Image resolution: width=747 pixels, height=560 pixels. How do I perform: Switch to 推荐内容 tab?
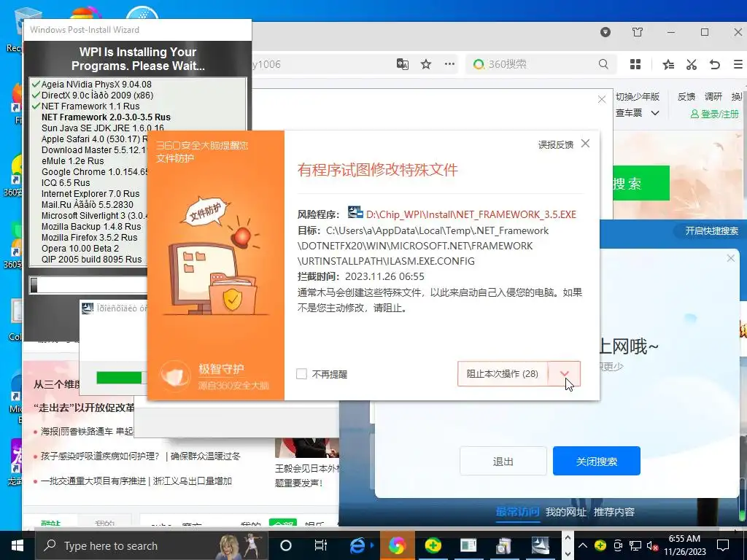point(614,512)
